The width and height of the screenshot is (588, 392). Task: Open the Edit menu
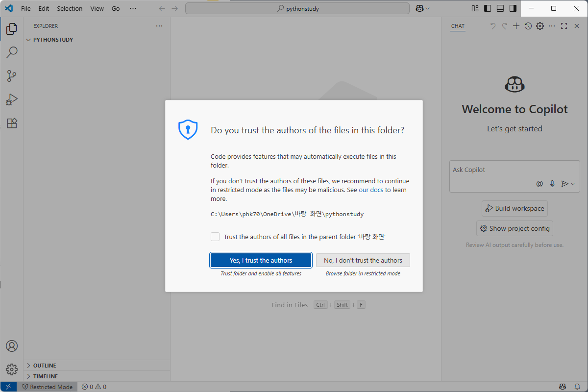pyautogui.click(x=44, y=8)
